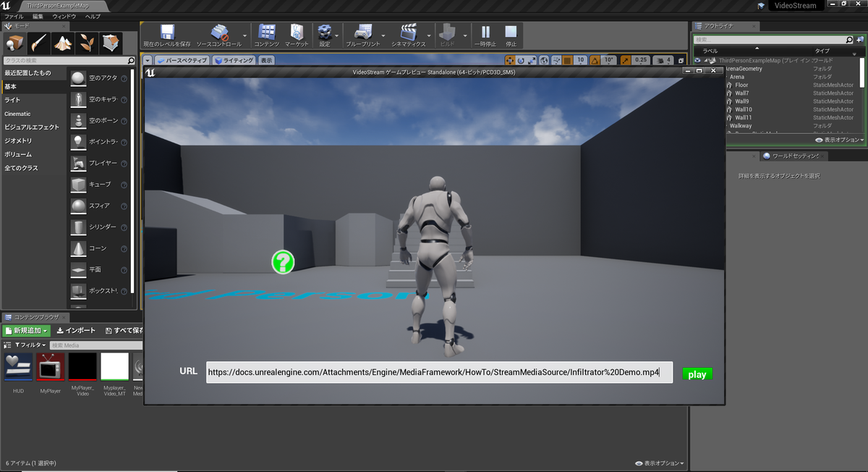Click Import (インポート) in Content Browser

(x=75, y=330)
